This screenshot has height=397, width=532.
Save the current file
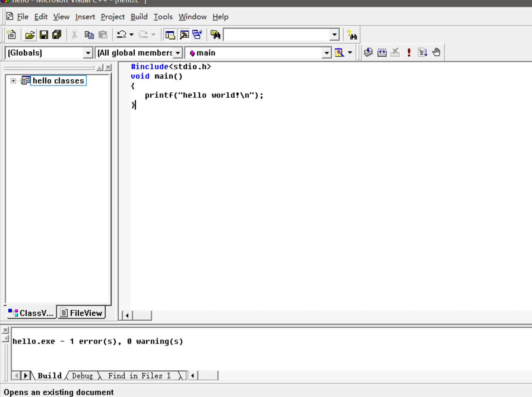click(x=44, y=35)
